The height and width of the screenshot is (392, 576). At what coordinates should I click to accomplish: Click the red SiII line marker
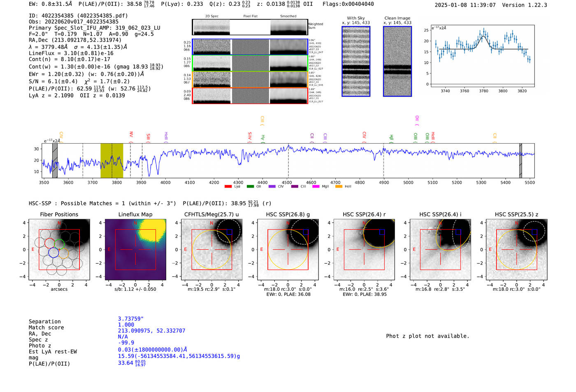(149, 138)
